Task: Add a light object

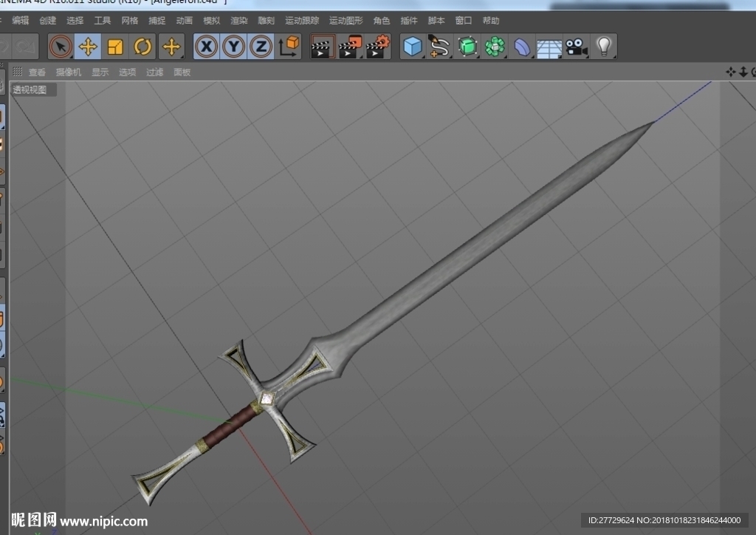Action: [604, 47]
